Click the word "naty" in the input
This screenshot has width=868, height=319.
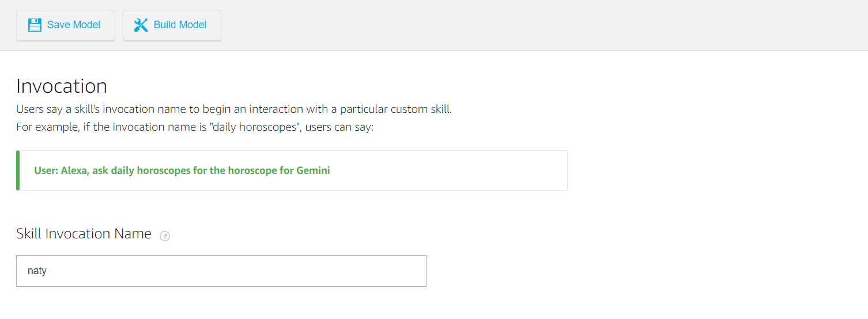[37, 271]
